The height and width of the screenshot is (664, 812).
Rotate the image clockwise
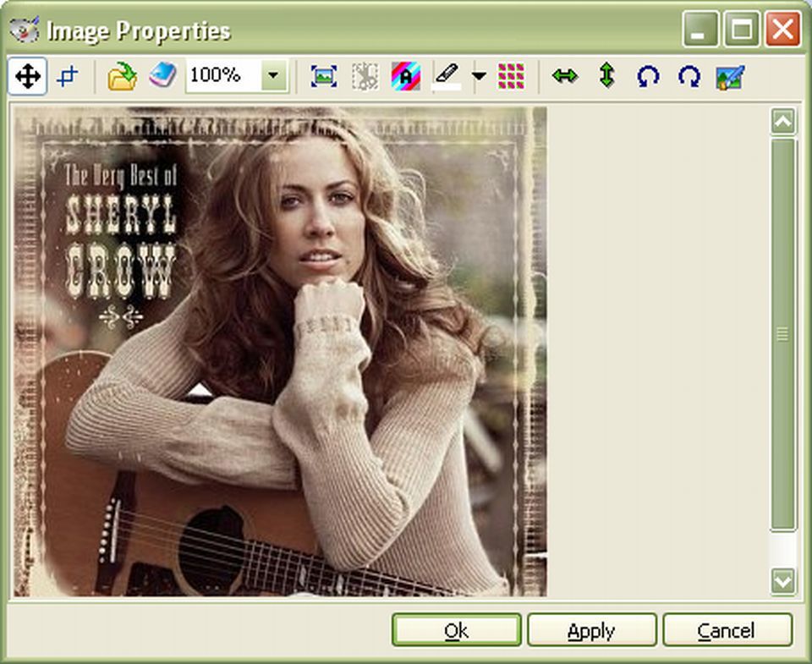tap(689, 76)
